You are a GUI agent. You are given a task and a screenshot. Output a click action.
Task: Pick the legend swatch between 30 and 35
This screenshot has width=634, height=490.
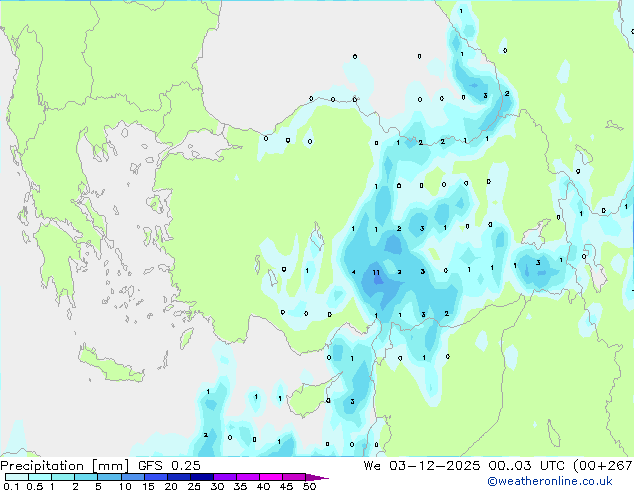click(x=225, y=477)
